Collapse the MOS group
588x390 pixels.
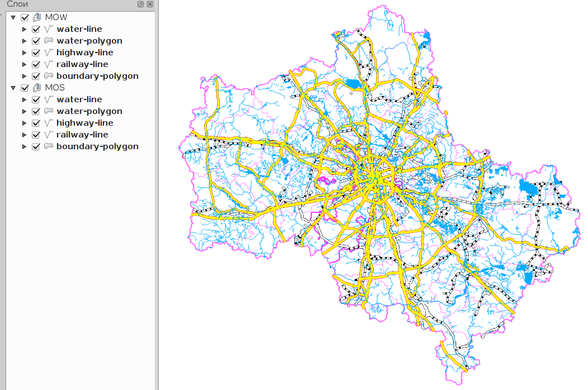click(13, 88)
